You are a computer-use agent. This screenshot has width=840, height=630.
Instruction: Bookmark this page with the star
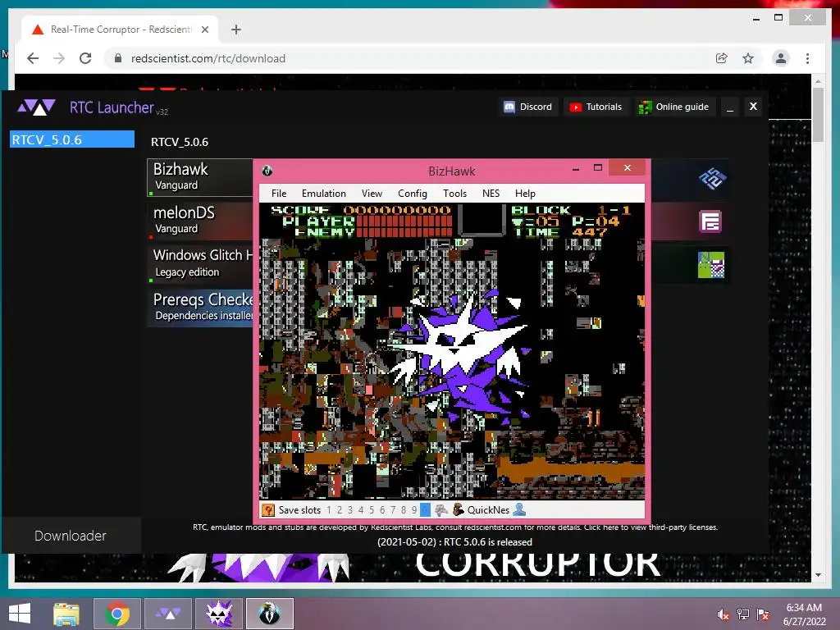748,58
